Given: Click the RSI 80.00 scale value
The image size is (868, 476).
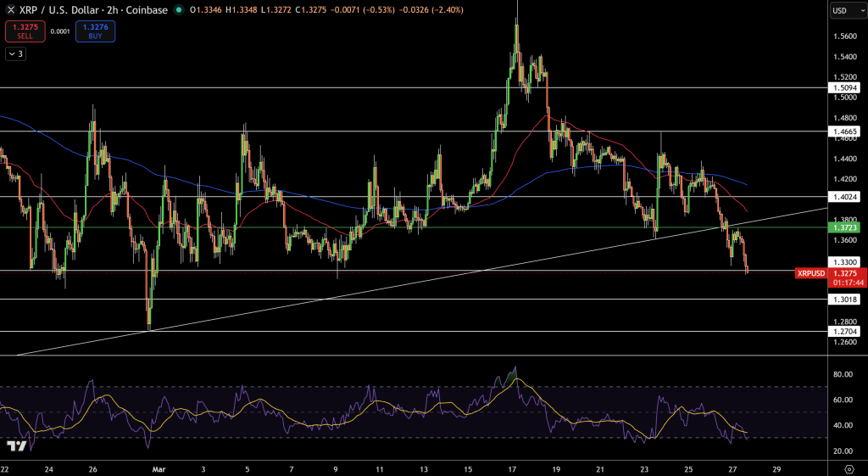Looking at the screenshot, I should (842, 374).
